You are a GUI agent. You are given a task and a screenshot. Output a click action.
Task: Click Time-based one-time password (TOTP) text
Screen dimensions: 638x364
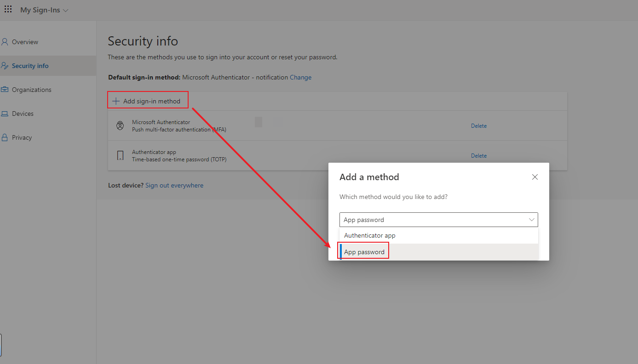click(179, 159)
